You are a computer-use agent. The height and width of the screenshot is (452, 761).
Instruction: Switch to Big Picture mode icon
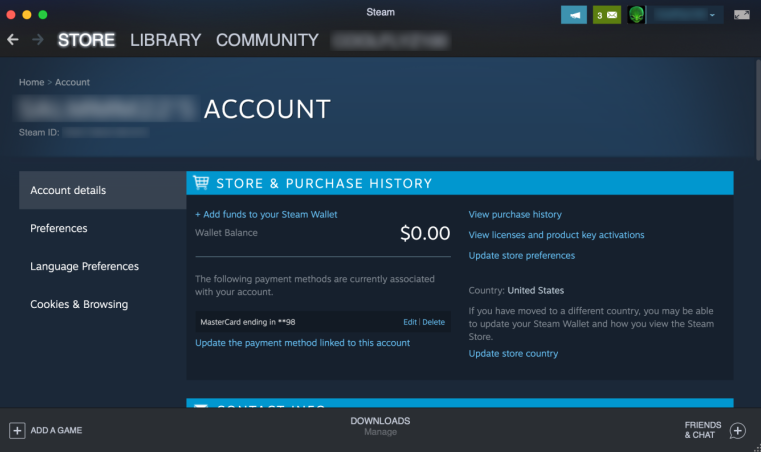pyautogui.click(x=742, y=15)
